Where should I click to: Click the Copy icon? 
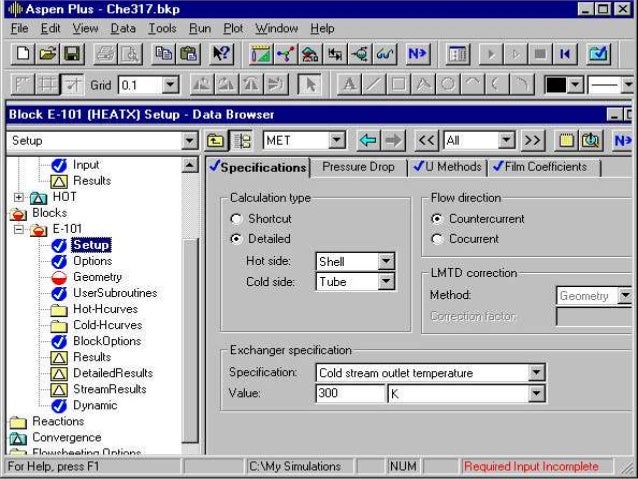point(164,54)
